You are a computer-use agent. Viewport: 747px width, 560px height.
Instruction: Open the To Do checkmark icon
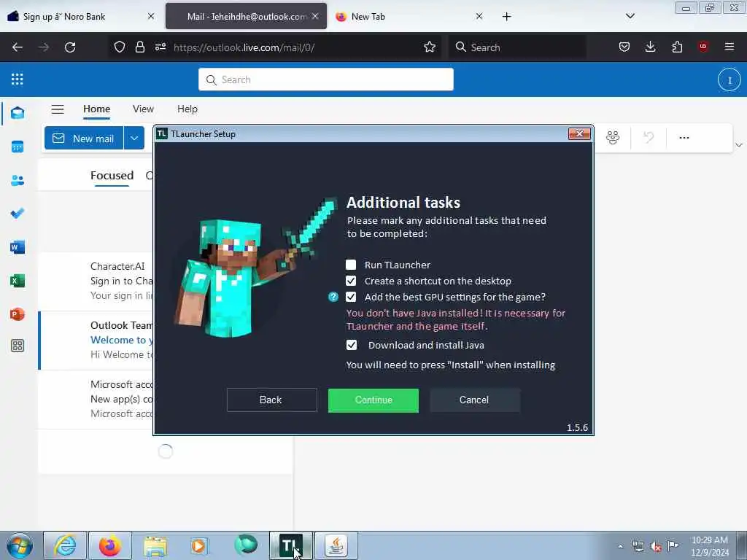tap(18, 214)
